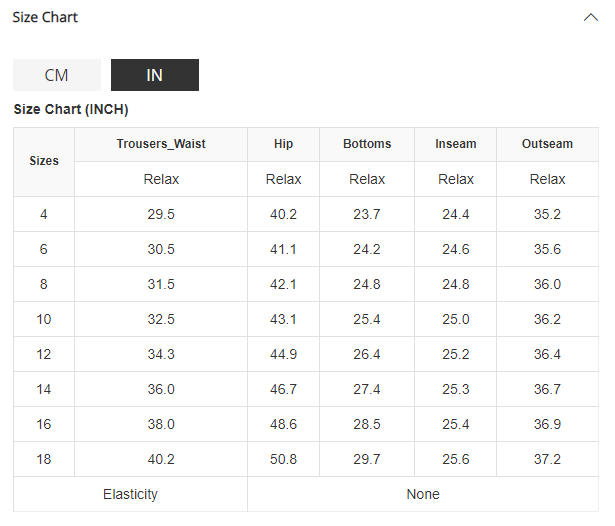
Task: Select the size 4 row label
Action: tap(44, 214)
